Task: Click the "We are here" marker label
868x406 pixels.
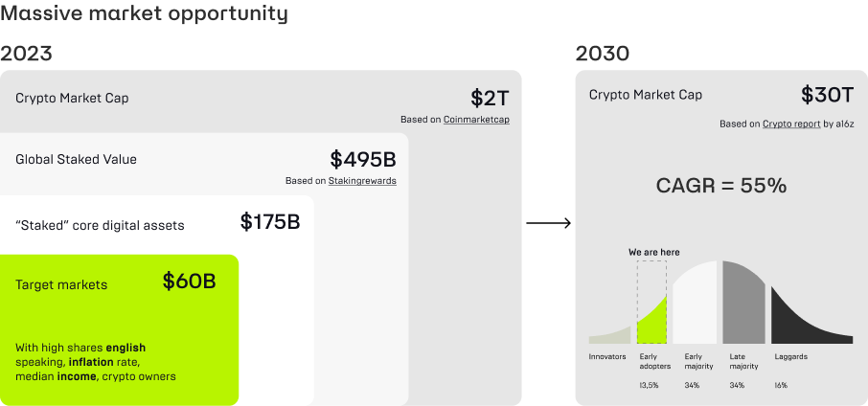Action: pyautogui.click(x=654, y=252)
